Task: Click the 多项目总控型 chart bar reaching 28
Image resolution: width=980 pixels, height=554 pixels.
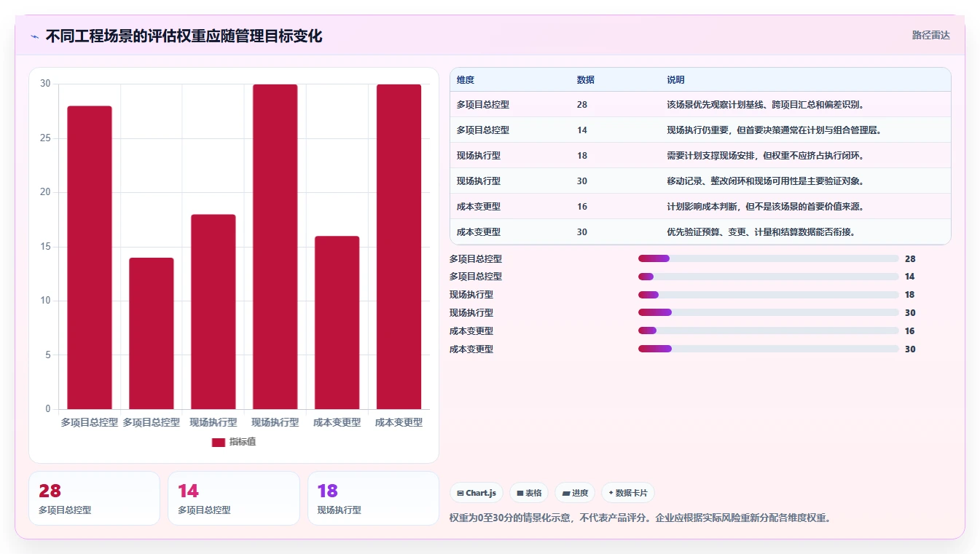Action: [x=90, y=258]
